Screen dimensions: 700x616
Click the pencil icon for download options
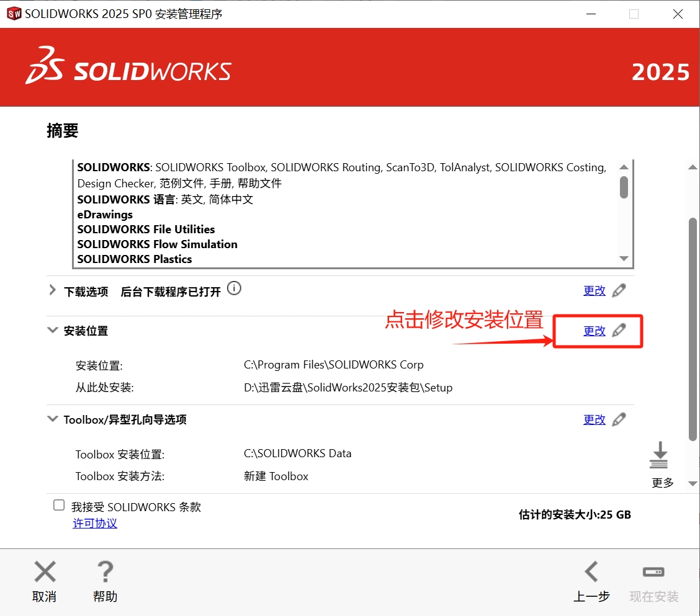tap(619, 290)
